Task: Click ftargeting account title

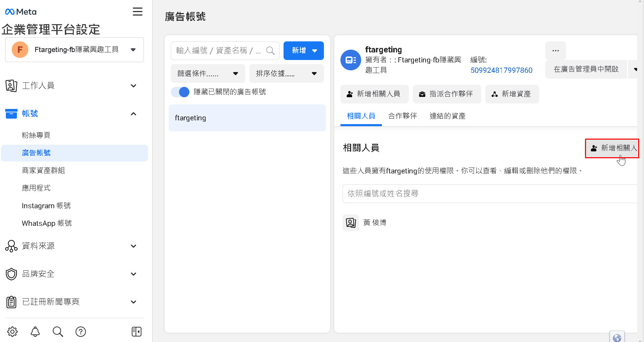Action: click(x=384, y=50)
